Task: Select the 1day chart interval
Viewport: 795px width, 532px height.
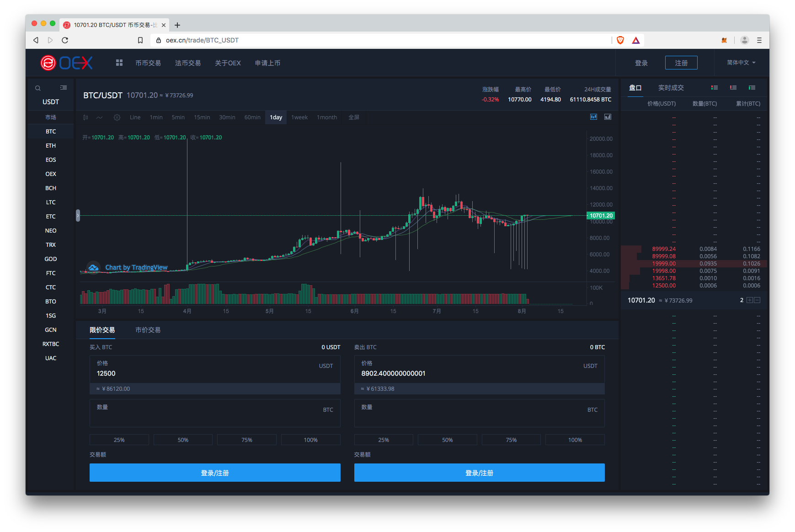Action: point(276,117)
